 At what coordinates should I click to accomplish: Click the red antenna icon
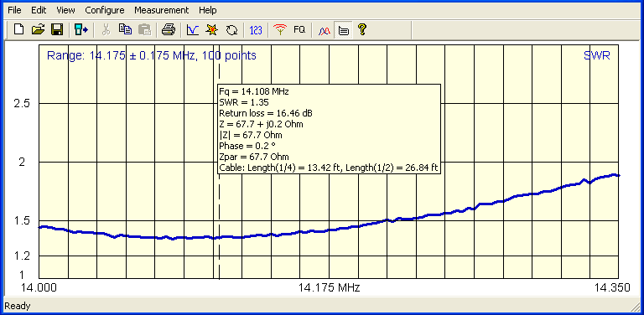tap(280, 29)
